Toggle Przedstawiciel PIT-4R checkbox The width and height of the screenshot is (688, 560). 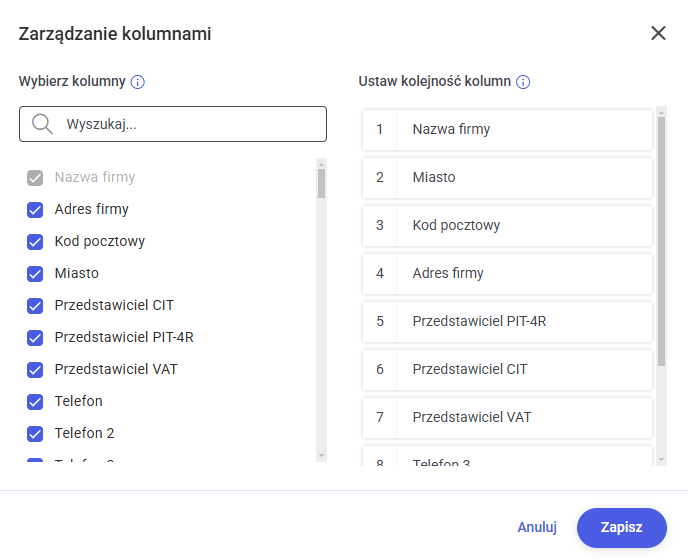coord(35,338)
